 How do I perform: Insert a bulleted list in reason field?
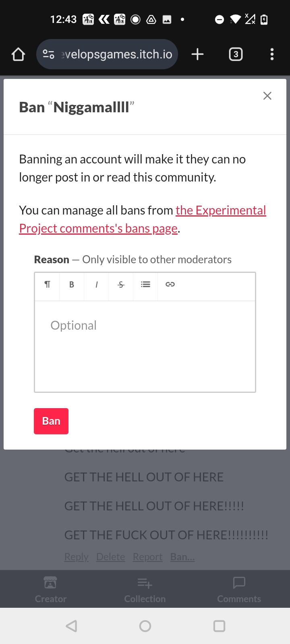[145, 285]
